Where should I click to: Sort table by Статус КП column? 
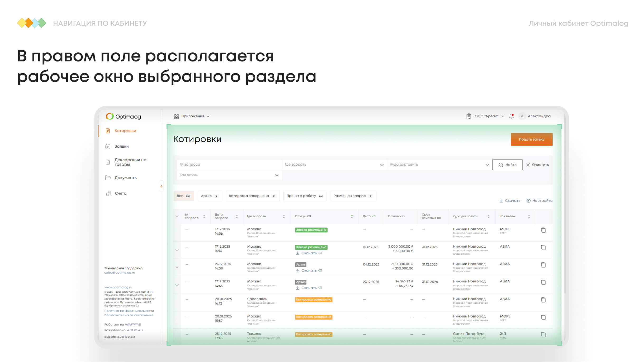(352, 216)
